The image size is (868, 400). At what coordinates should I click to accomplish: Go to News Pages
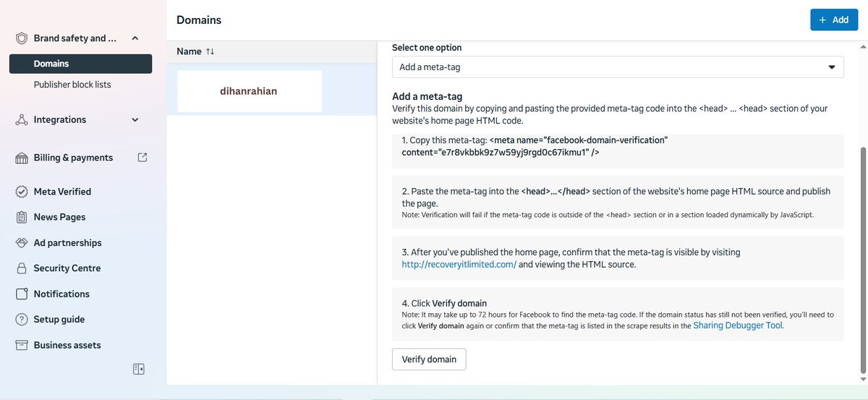click(59, 217)
